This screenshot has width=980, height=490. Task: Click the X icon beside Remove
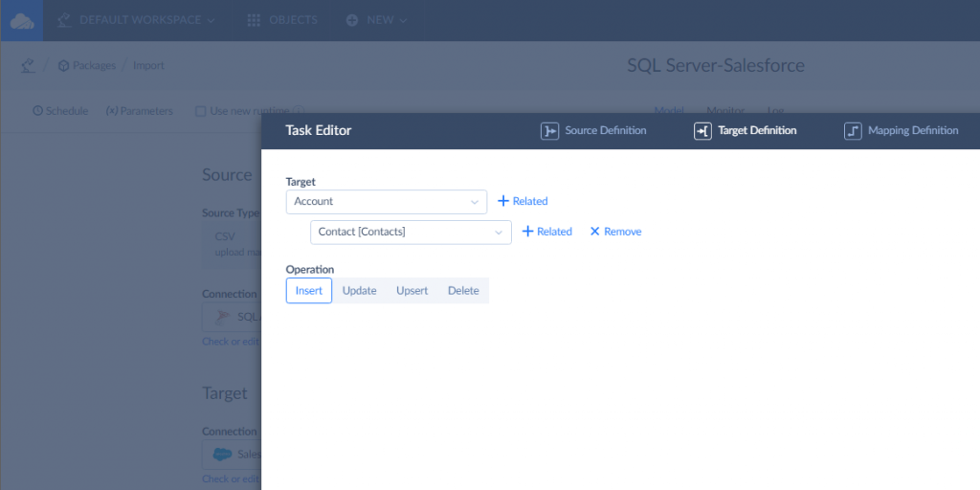(x=595, y=232)
